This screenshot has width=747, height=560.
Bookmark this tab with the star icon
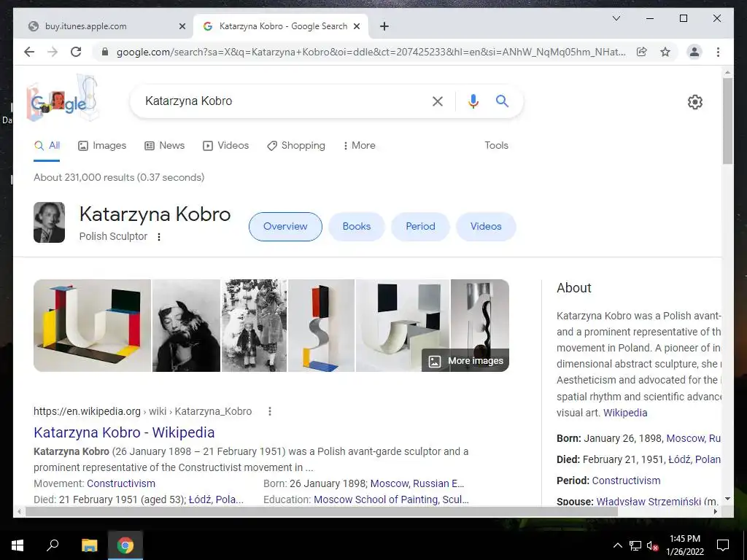pos(665,52)
